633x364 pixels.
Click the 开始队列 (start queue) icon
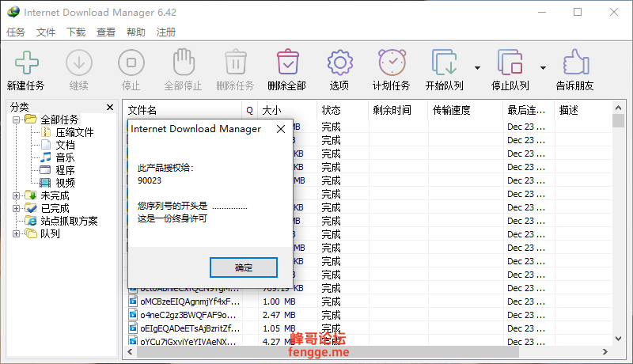(x=444, y=63)
